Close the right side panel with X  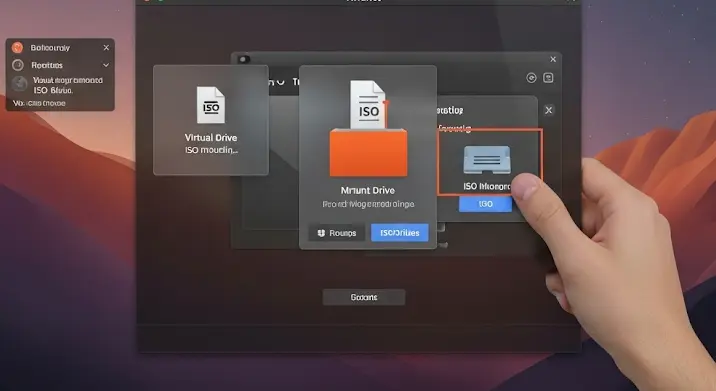(549, 110)
